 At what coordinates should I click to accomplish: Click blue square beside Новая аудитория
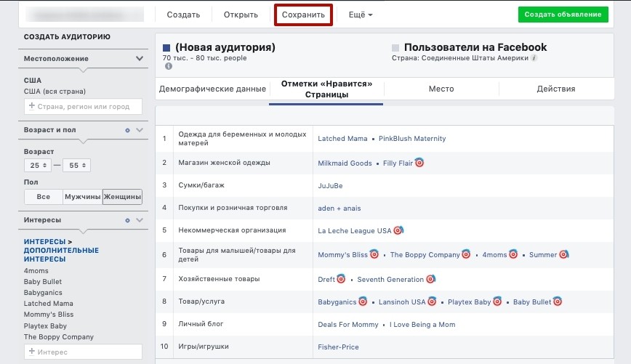tap(166, 48)
